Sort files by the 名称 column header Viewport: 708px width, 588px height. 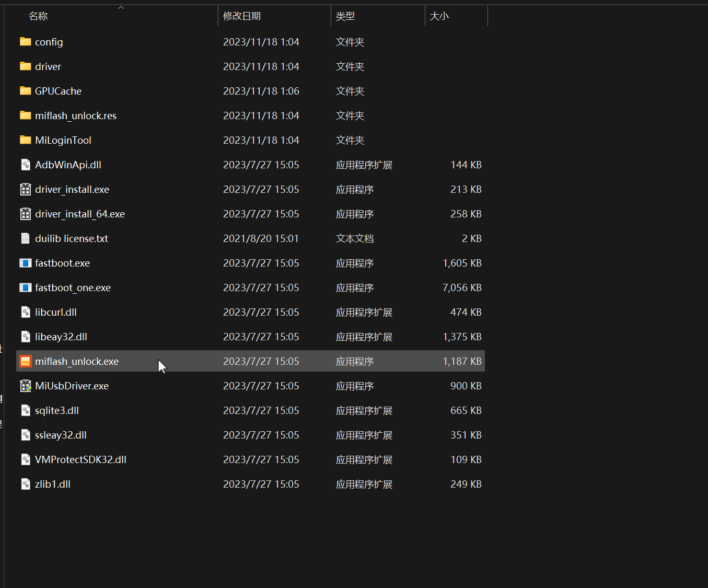(38, 16)
